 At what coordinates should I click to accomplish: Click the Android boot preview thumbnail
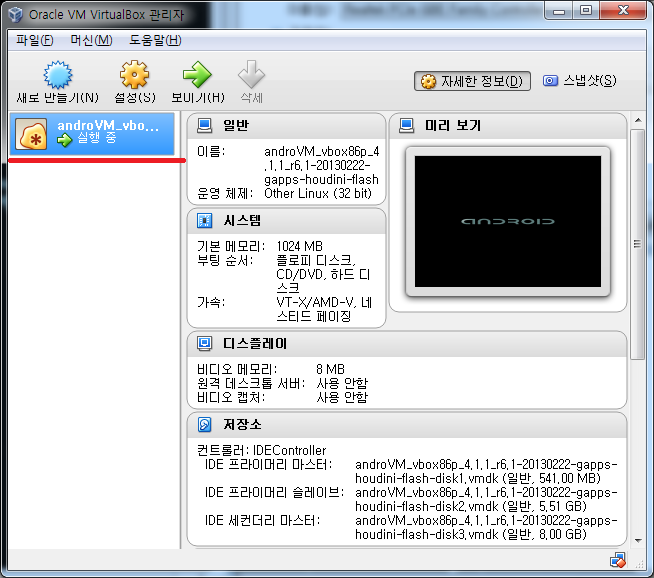coord(508,221)
